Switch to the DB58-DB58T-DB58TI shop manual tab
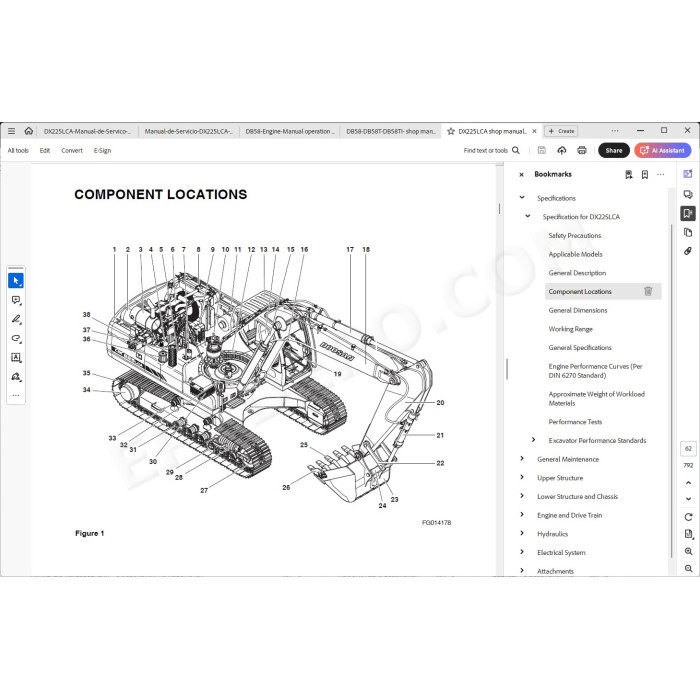Viewport: 700px width, 700px height. [x=391, y=131]
